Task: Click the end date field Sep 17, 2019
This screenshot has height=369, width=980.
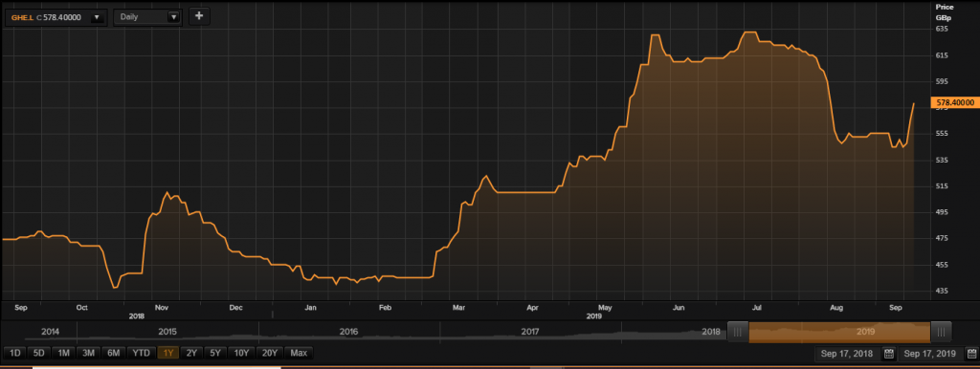Action: click(930, 354)
